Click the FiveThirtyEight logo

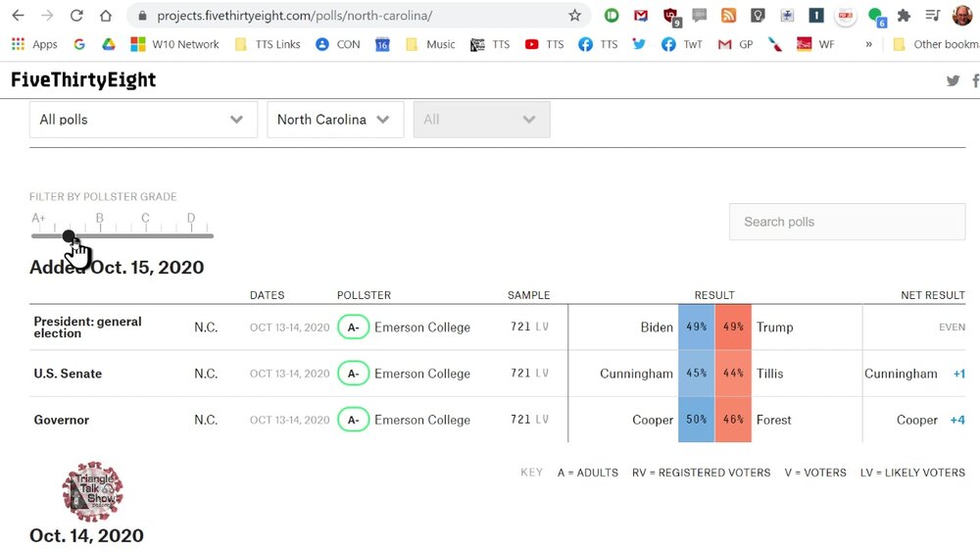click(83, 80)
